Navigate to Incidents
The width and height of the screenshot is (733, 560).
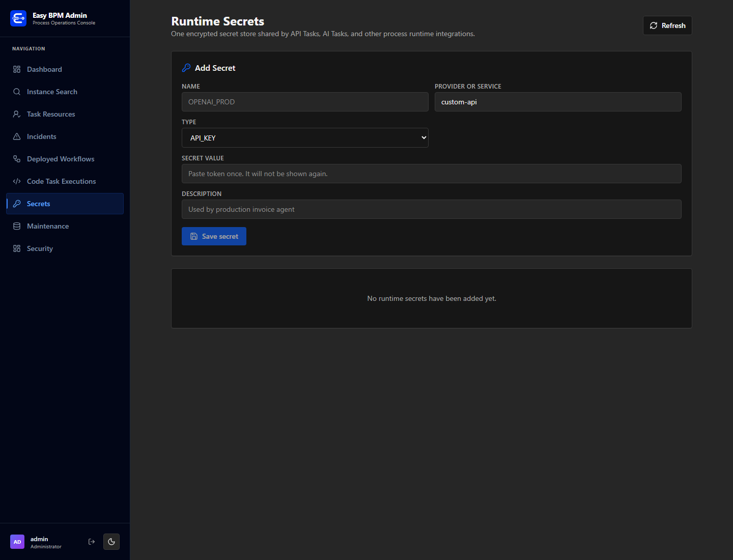pyautogui.click(x=65, y=136)
